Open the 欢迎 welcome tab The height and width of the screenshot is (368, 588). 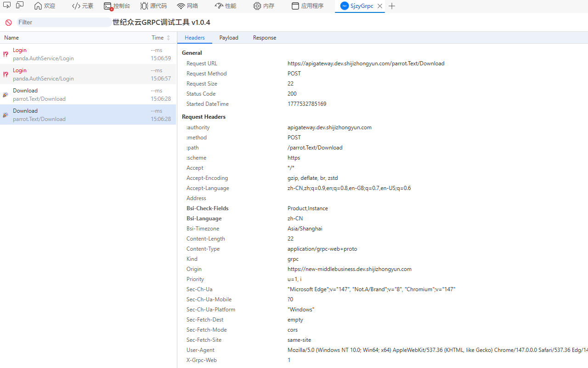pyautogui.click(x=45, y=6)
